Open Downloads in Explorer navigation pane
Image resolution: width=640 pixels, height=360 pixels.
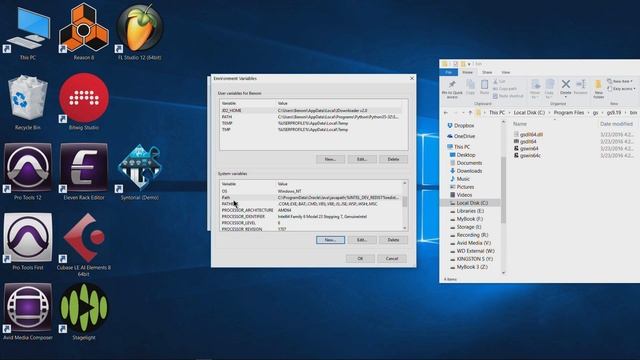coord(466,171)
